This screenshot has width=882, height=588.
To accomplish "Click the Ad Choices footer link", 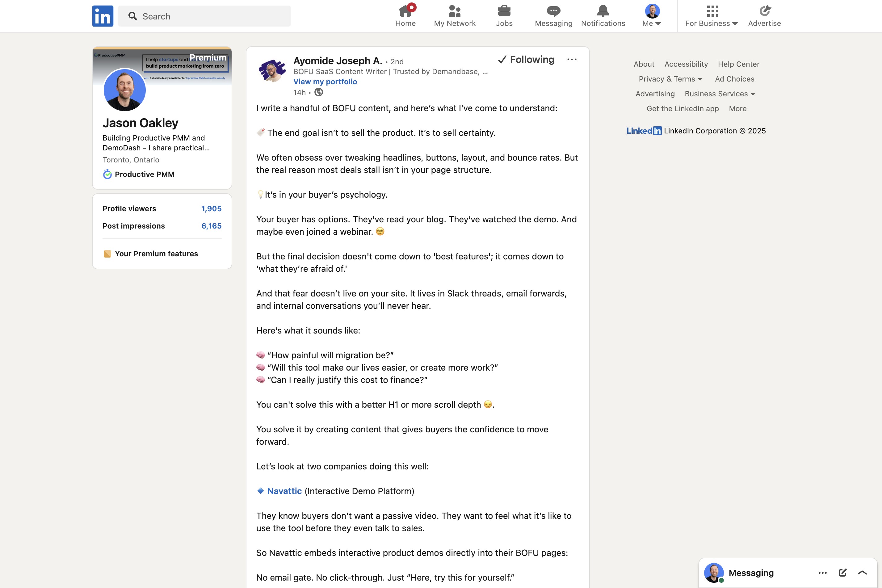I will point(735,79).
